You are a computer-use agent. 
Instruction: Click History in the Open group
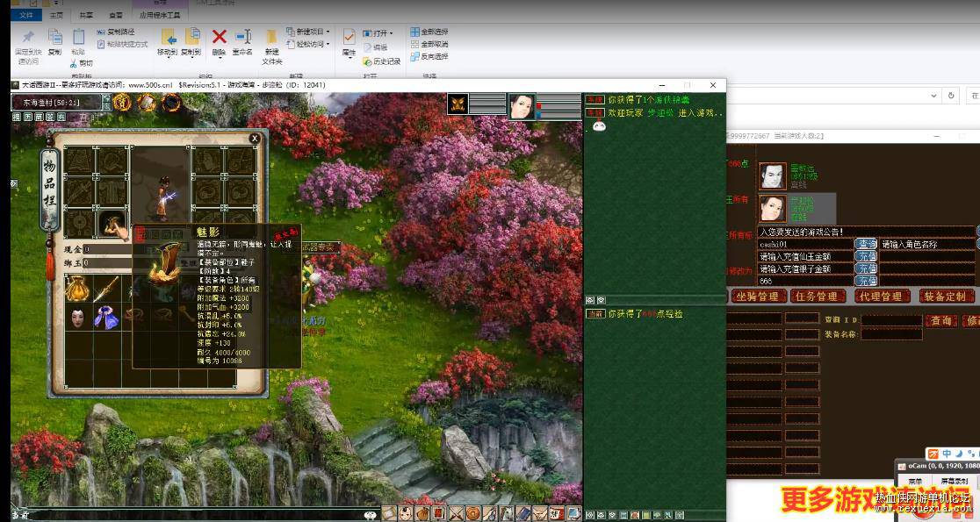(x=382, y=61)
